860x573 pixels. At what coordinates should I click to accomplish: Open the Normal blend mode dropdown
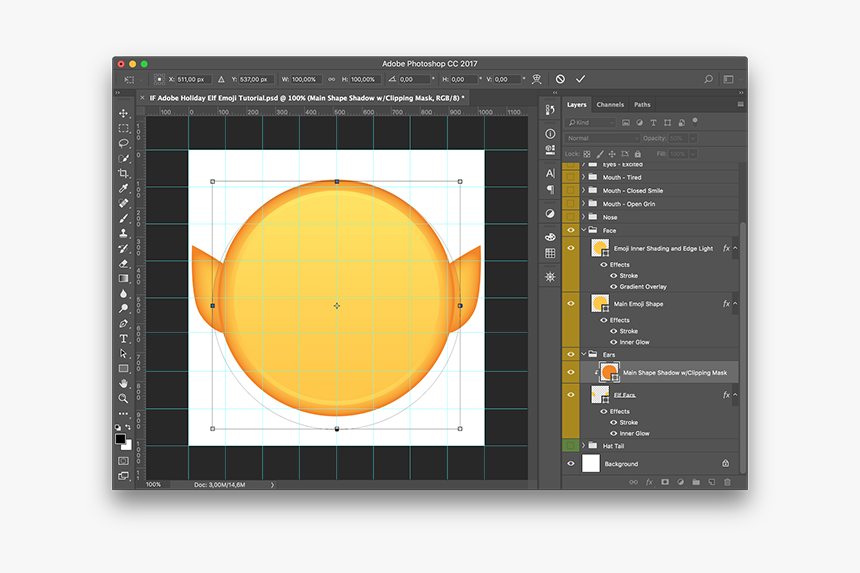pyautogui.click(x=602, y=138)
